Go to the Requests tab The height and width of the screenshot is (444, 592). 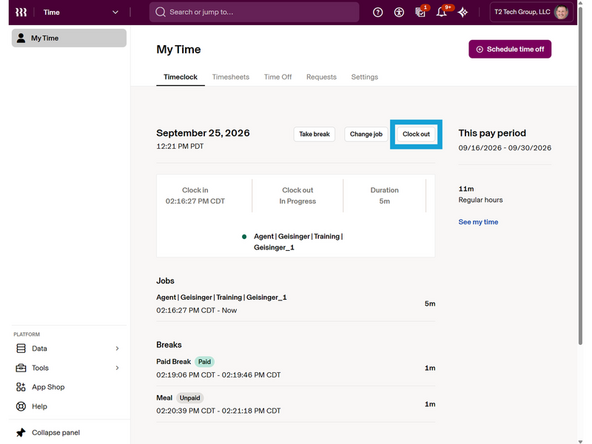321,77
